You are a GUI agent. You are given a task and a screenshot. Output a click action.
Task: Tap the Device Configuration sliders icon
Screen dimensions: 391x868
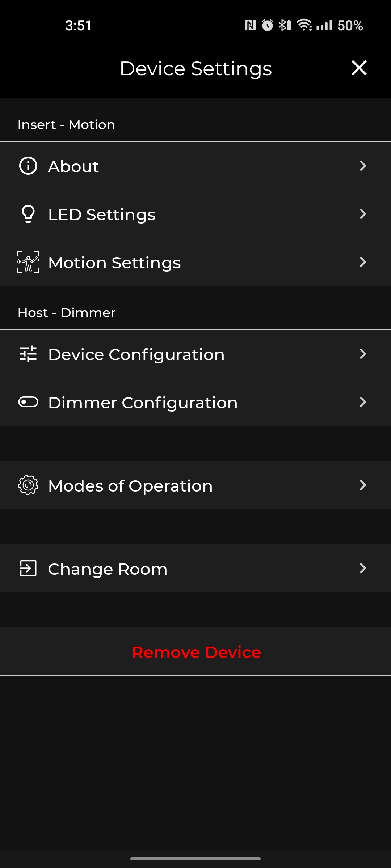pos(28,354)
